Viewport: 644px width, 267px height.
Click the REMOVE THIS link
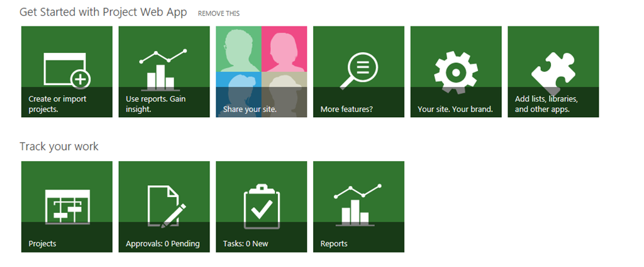tap(218, 14)
